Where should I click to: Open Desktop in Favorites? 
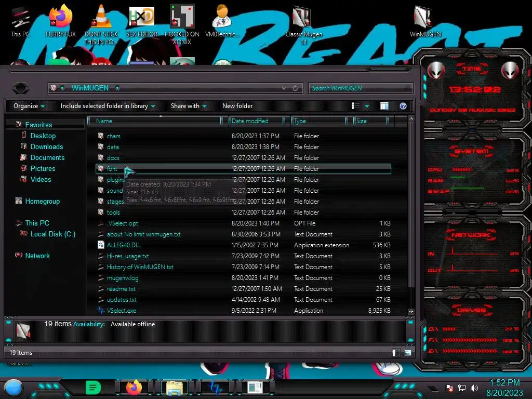[x=43, y=136]
